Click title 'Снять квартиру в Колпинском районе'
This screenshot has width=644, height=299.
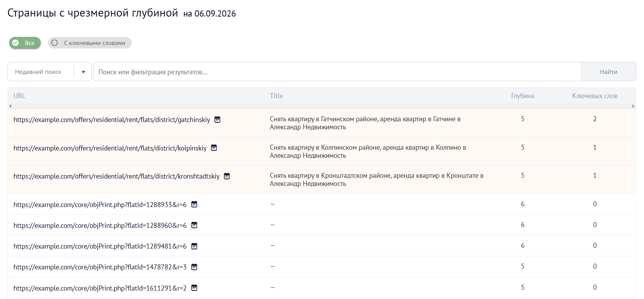368,152
